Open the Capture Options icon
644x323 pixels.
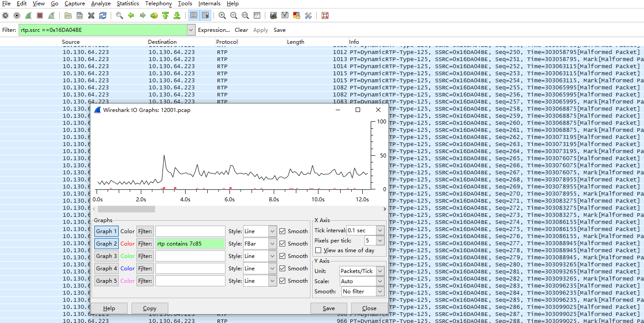(x=17, y=15)
